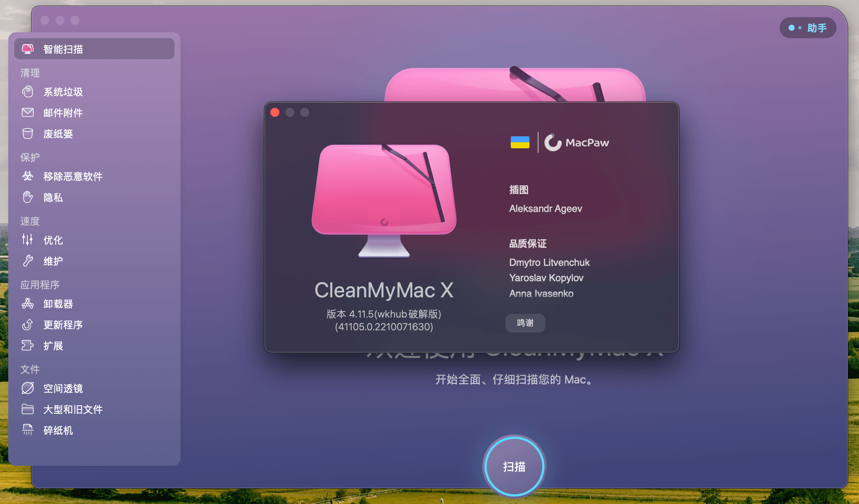Click the Malware Removal biohazard icon

coord(28,176)
